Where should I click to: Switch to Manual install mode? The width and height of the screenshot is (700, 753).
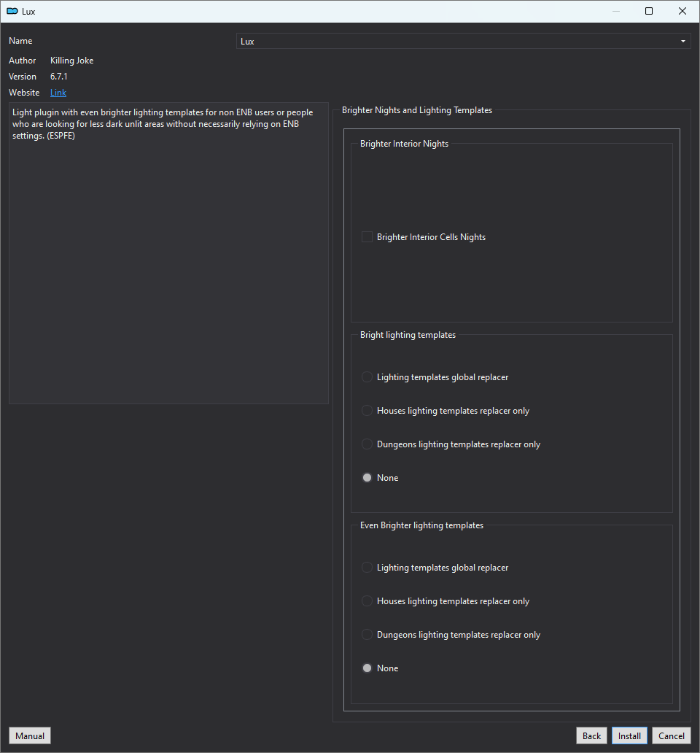(30, 735)
